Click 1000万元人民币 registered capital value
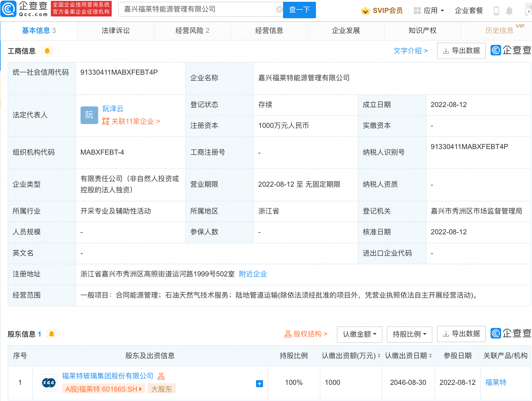The height and width of the screenshot is (401, 532). point(283,126)
